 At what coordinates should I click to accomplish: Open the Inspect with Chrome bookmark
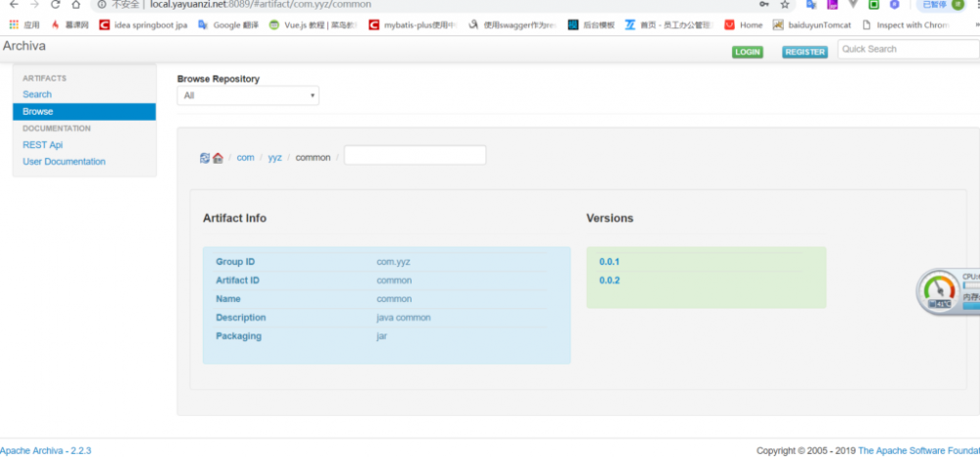(x=906, y=25)
